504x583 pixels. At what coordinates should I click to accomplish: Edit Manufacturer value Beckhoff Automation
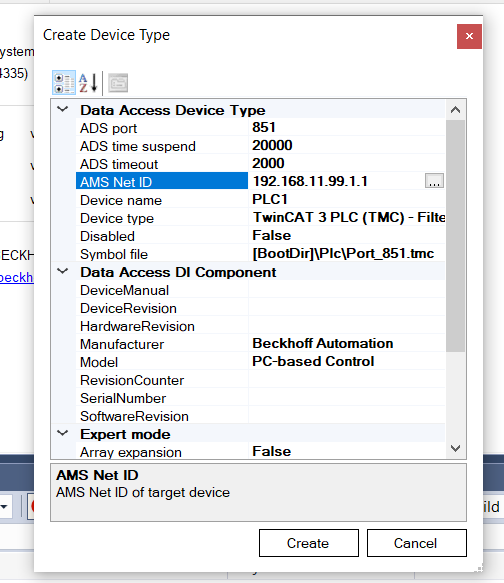pyautogui.click(x=346, y=344)
